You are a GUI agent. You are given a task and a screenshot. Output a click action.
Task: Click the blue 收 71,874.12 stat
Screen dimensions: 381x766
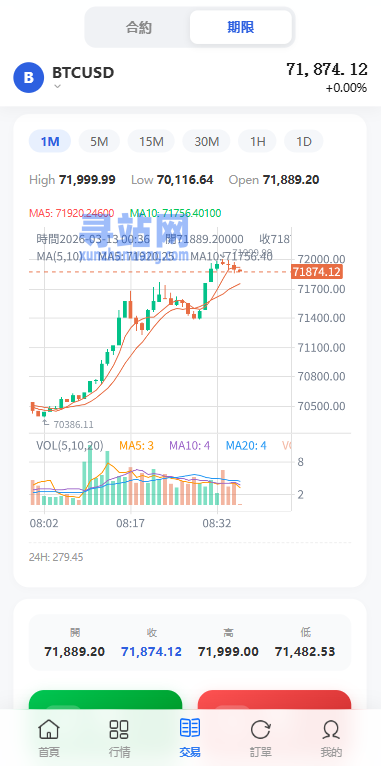(151, 643)
